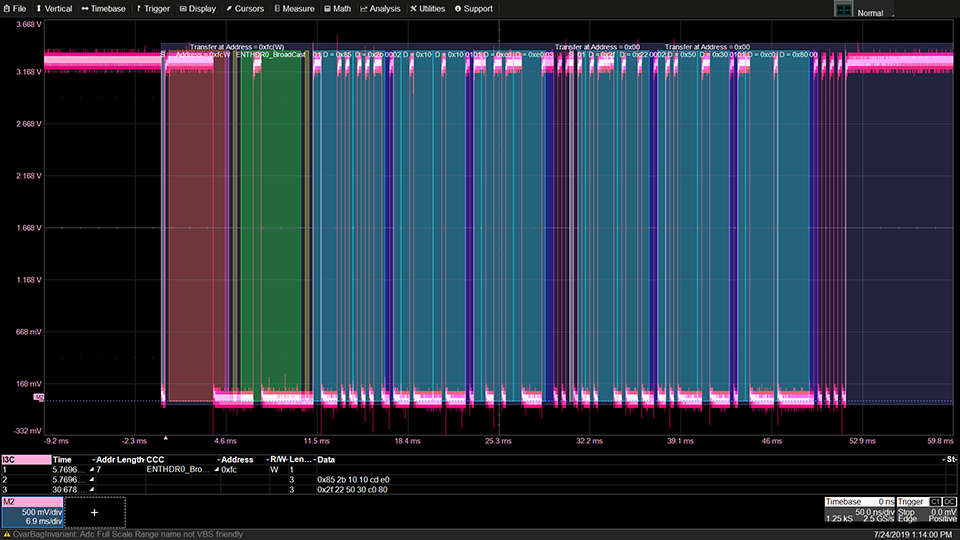Open the Timebase menu
The image size is (960, 540).
pos(104,9)
